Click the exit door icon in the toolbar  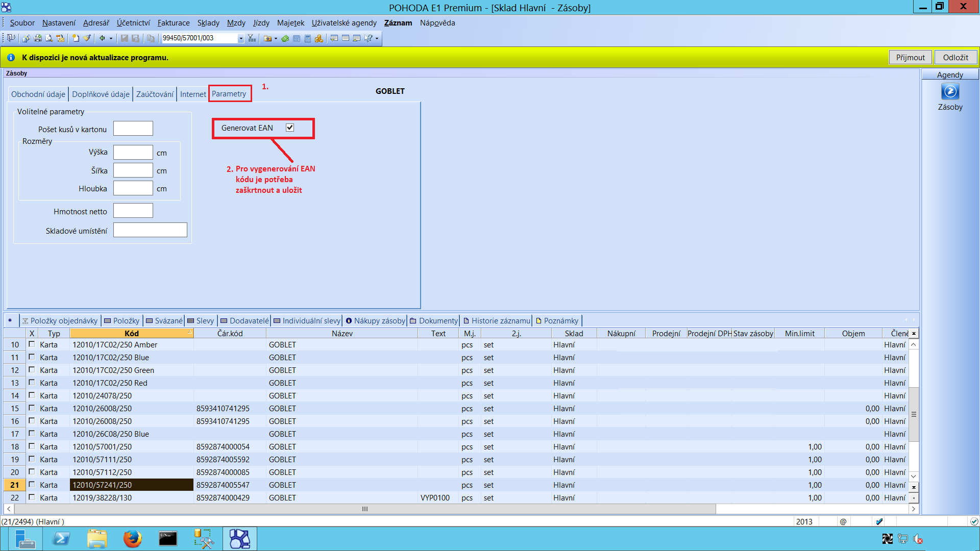coord(11,38)
